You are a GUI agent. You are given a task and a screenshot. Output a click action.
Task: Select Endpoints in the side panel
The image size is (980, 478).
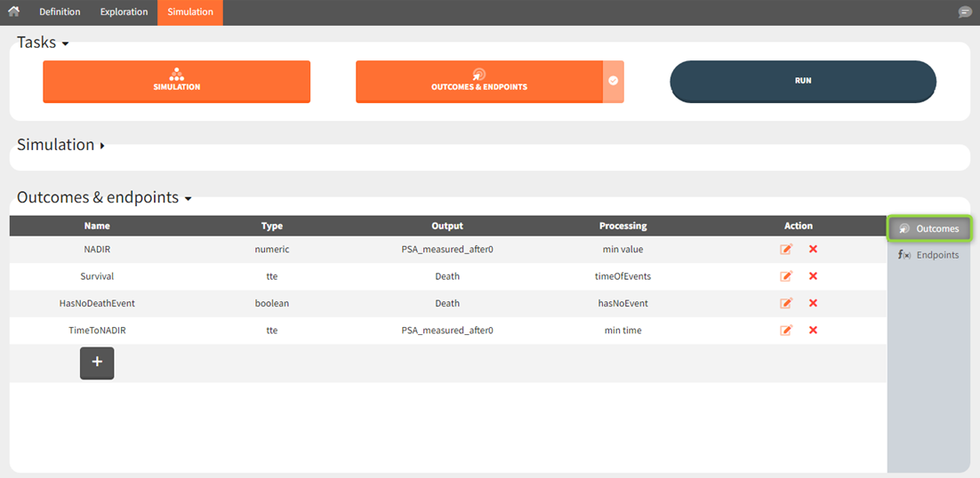(928, 255)
